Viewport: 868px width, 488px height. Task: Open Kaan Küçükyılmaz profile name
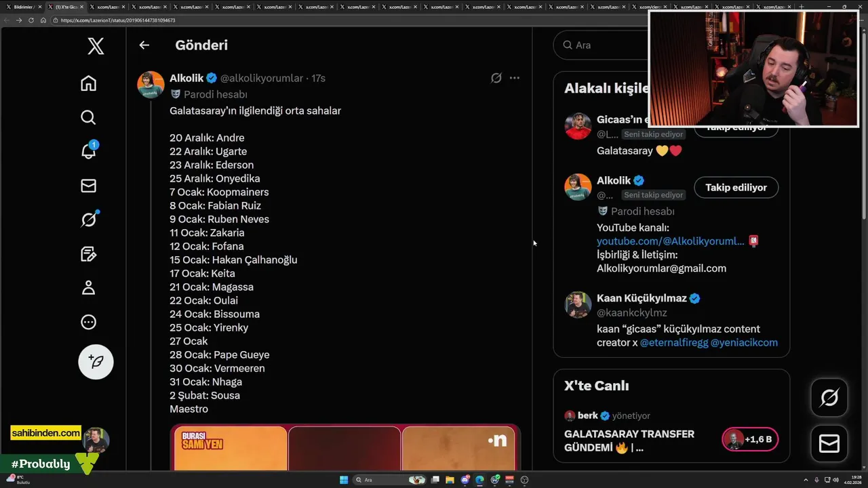pos(642,298)
